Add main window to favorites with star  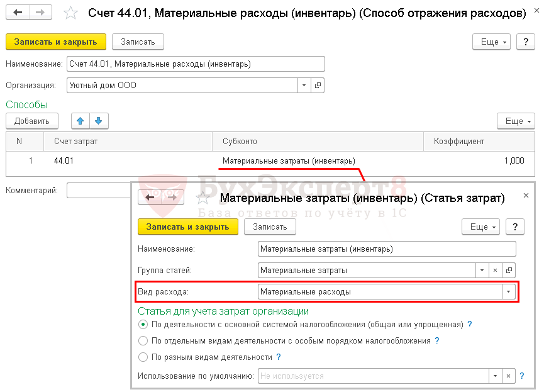[72, 13]
